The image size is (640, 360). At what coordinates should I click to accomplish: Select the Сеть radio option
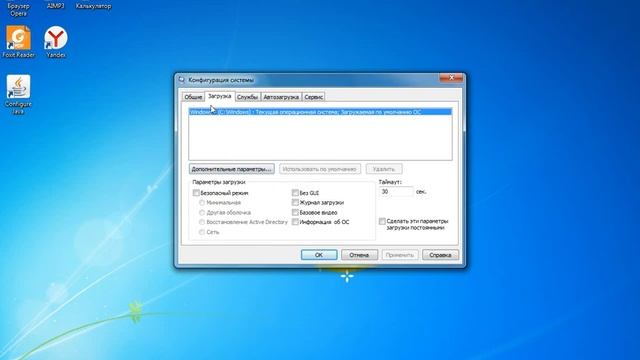[x=202, y=232]
